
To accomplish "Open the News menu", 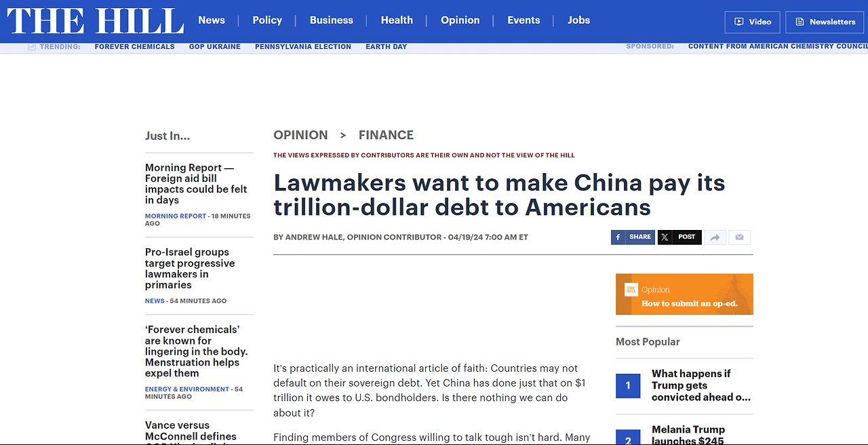I will [x=212, y=20].
